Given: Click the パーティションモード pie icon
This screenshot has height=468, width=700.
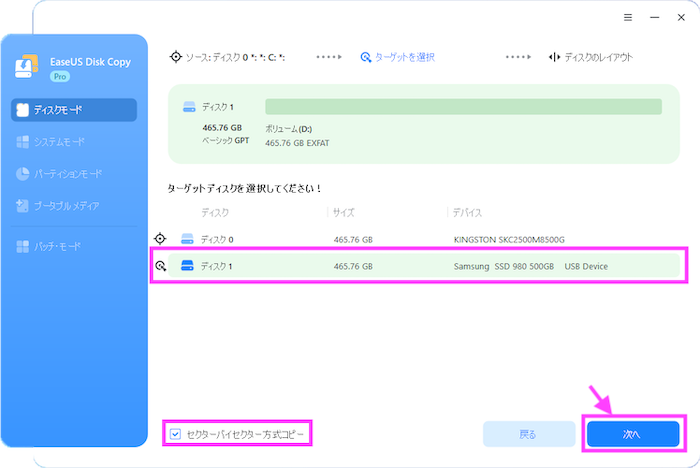Looking at the screenshot, I should tap(22, 174).
